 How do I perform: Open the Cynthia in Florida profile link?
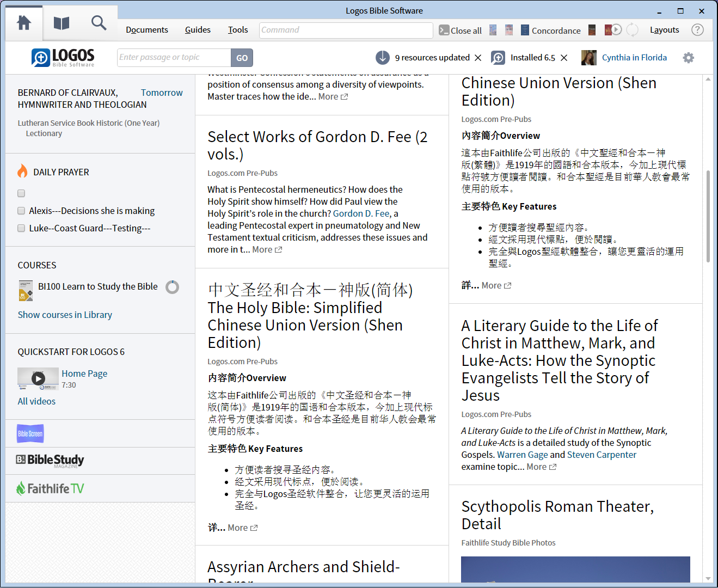pos(634,58)
